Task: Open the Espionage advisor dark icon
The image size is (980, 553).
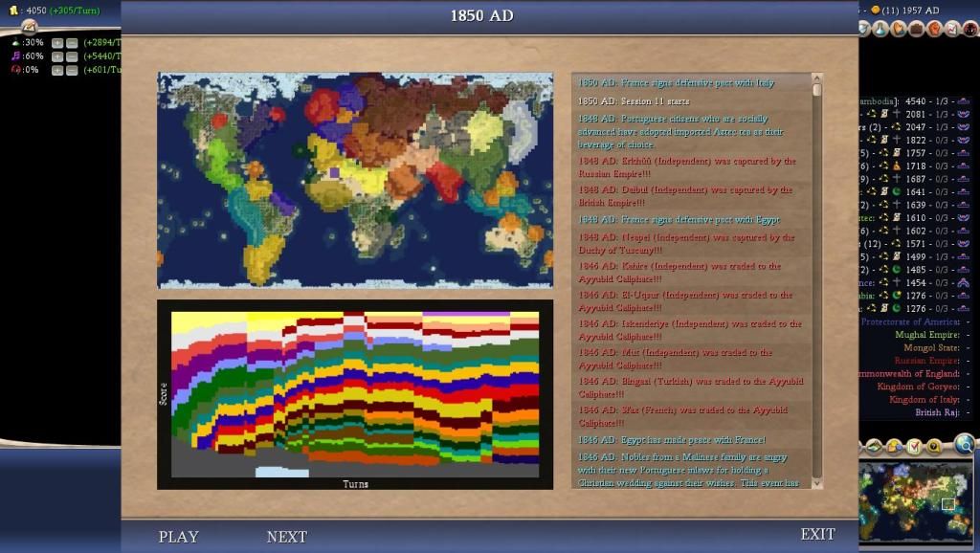Action: [970, 28]
